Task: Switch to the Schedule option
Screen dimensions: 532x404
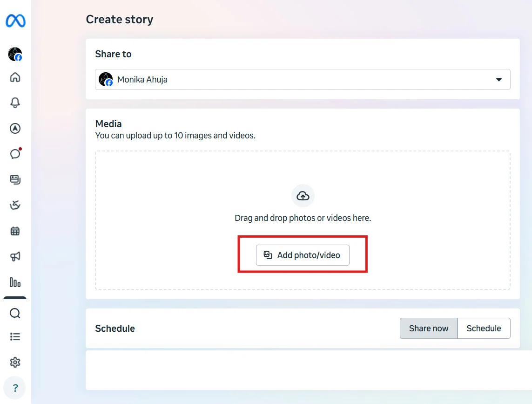Action: (484, 328)
